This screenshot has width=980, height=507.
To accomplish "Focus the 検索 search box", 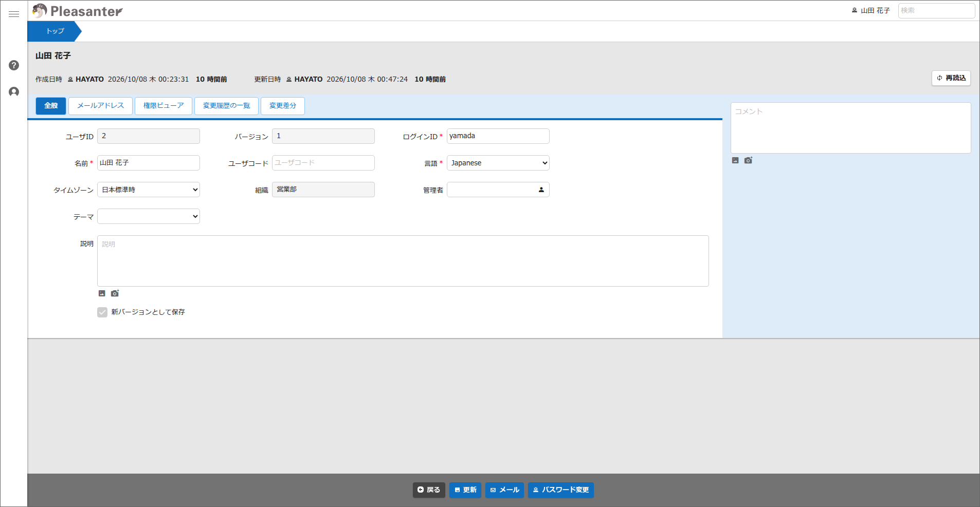I will (936, 10).
